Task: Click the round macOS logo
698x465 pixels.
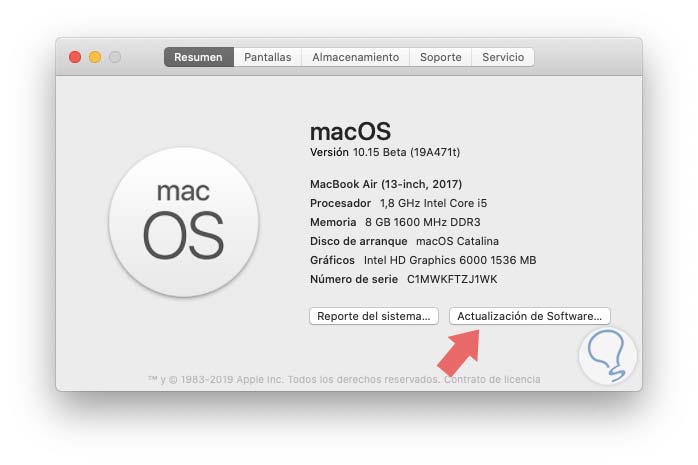Action: point(183,222)
